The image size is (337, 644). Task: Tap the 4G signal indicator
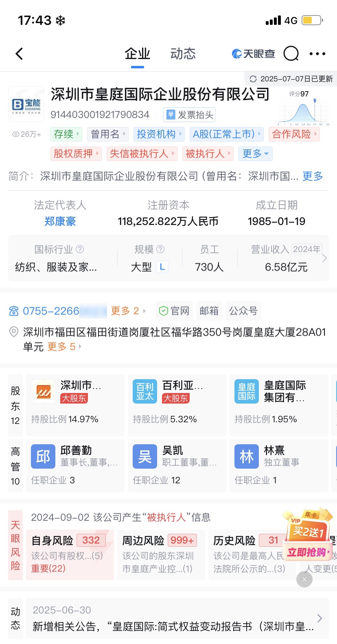pos(291,20)
